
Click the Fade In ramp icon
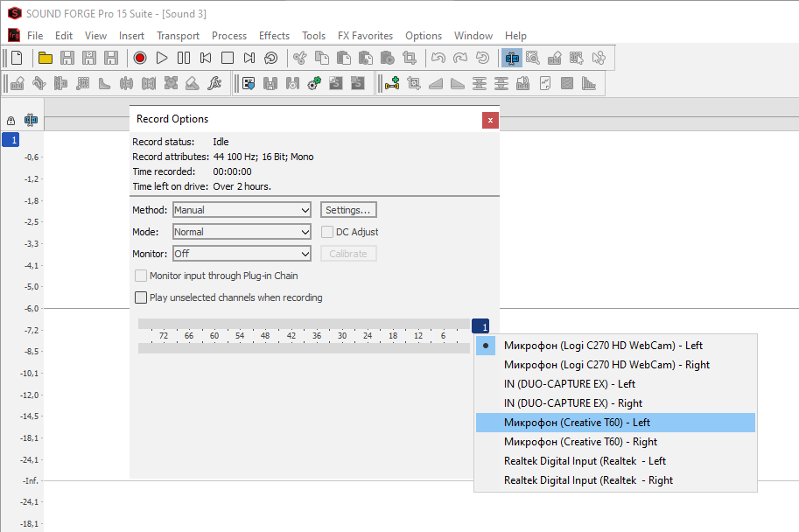(x=436, y=83)
